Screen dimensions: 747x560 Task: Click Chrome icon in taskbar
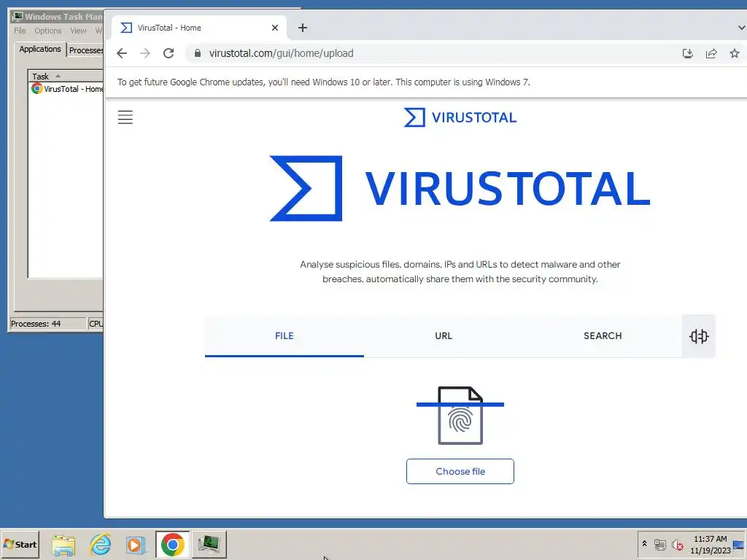click(172, 545)
